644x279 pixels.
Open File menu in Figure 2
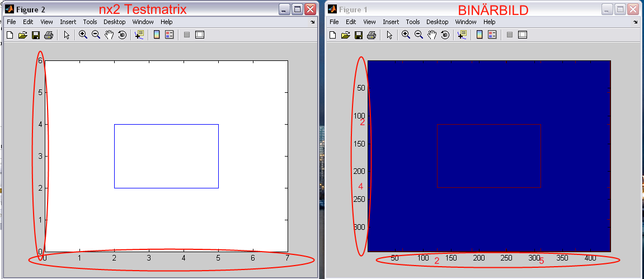point(11,22)
